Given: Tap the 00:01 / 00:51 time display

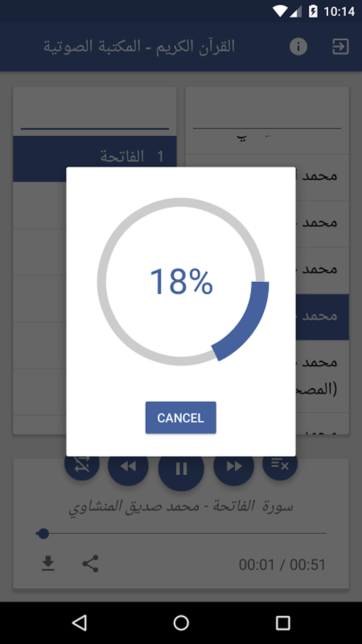Looking at the screenshot, I should click(x=282, y=564).
